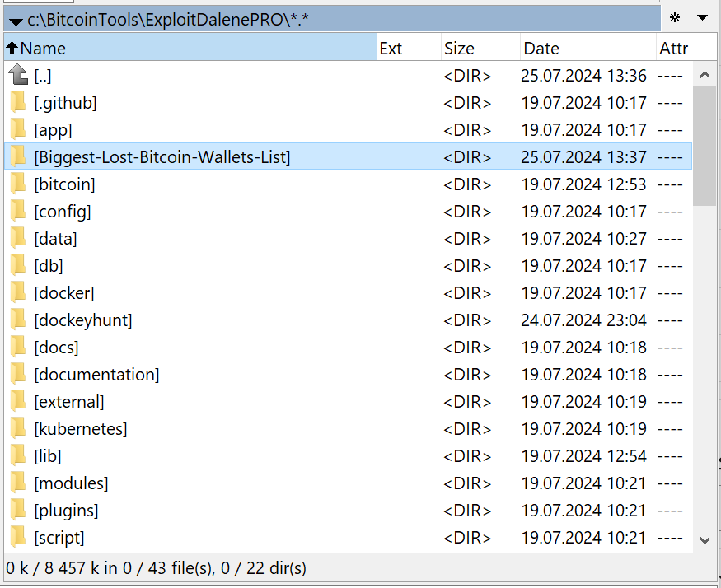The width and height of the screenshot is (721, 588).
Task: Sort the file list by Size column
Action: point(480,48)
